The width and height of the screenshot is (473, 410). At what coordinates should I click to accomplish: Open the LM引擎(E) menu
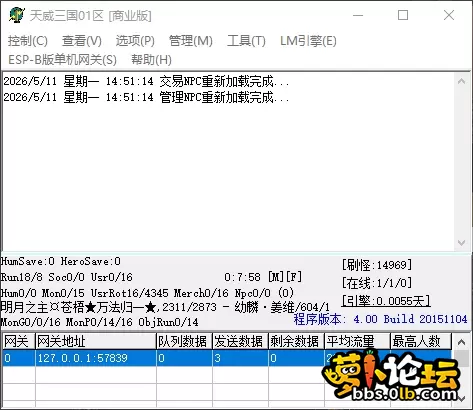tap(308, 41)
